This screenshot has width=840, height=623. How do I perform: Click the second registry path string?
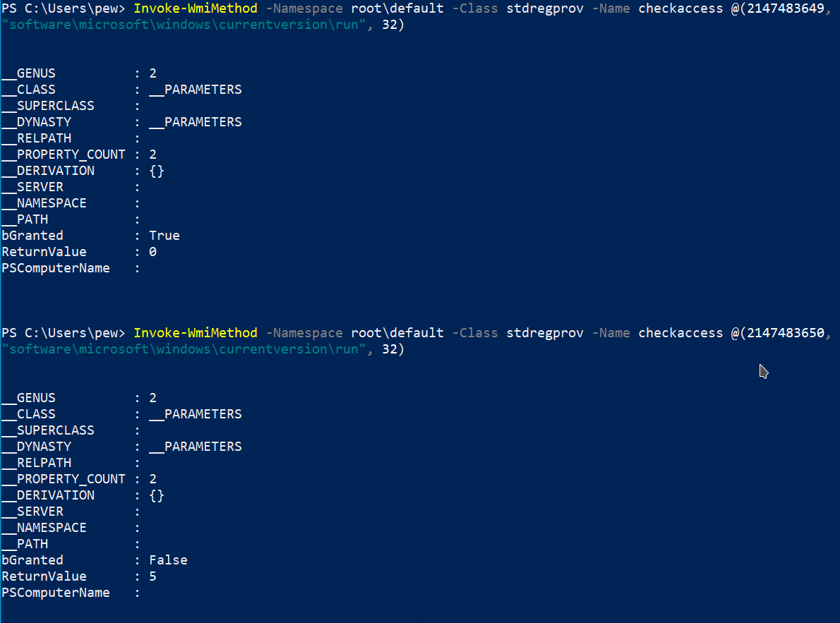184,349
